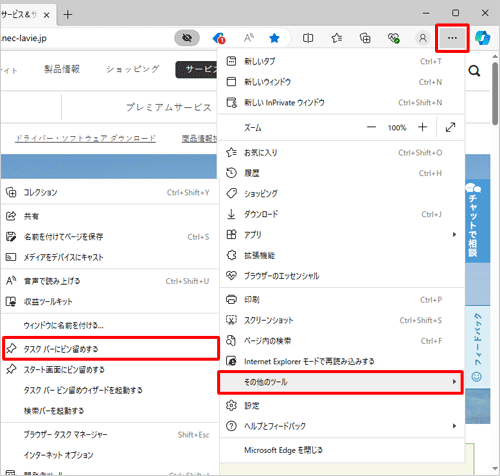500x476 pixels.
Task: Decrease zoom with minus button
Action: point(371,127)
